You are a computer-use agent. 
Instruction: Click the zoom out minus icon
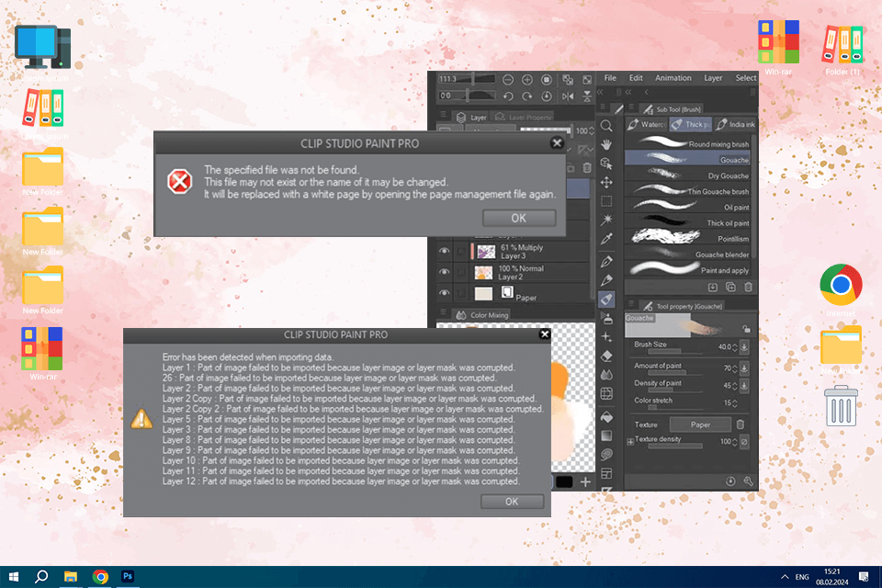508,79
